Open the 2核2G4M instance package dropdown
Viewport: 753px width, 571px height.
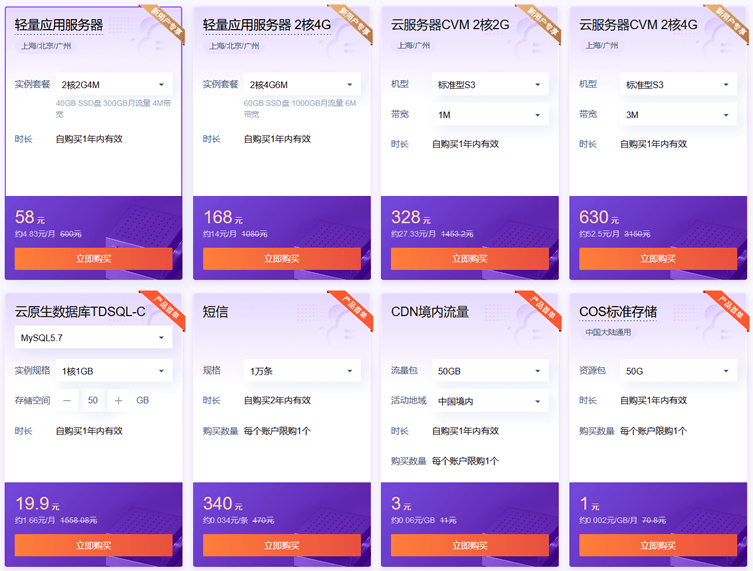click(x=114, y=85)
